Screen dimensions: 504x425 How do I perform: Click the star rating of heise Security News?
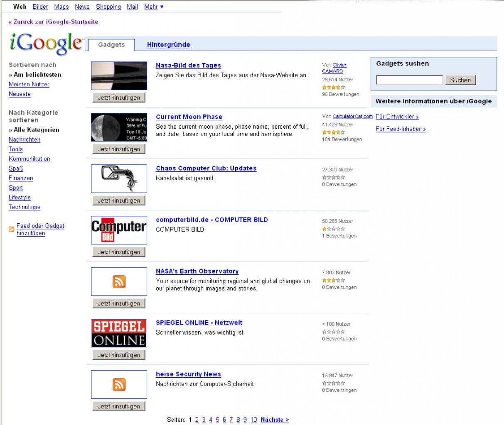(334, 383)
